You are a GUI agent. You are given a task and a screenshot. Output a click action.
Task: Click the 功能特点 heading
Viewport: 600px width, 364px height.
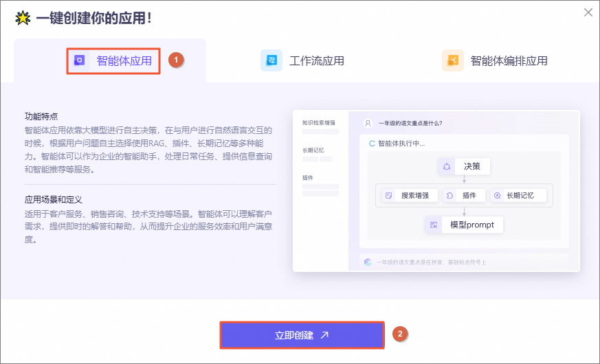coord(41,116)
